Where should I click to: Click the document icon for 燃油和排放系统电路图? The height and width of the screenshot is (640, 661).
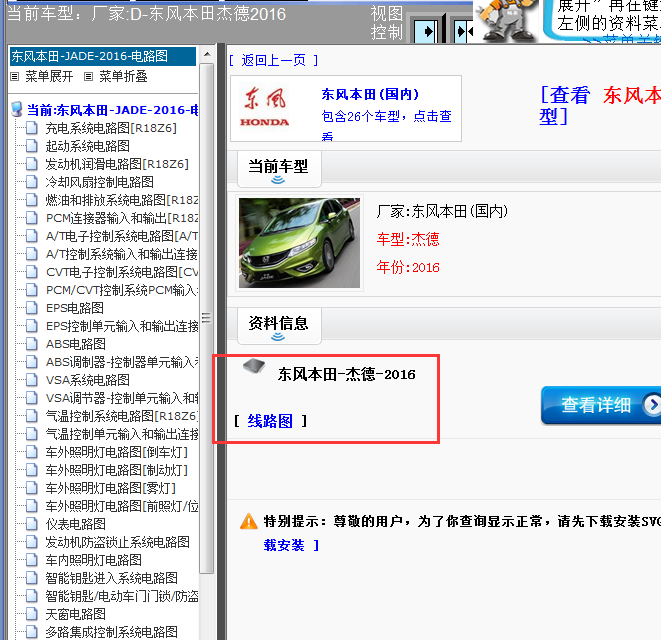click(x=32, y=200)
